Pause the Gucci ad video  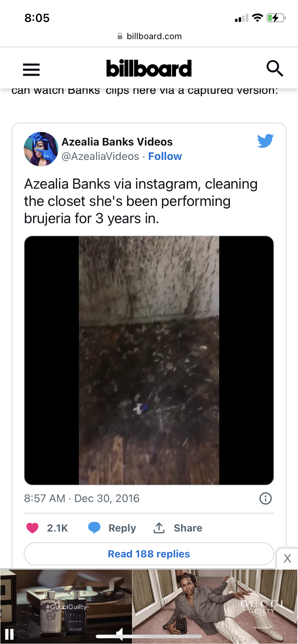click(9, 634)
